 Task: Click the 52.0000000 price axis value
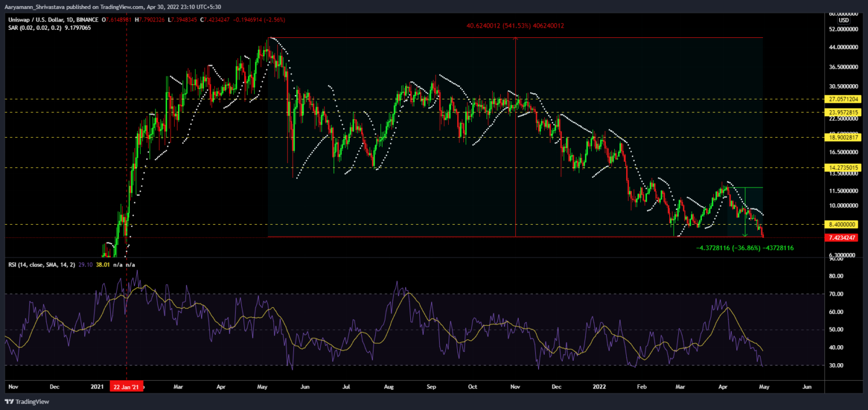coord(843,29)
